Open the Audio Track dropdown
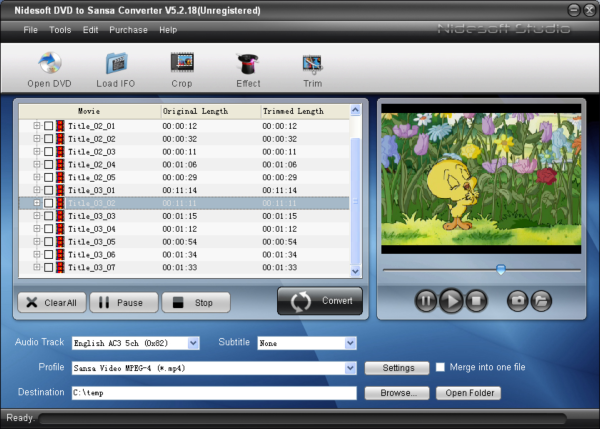600x429 pixels. [194, 343]
